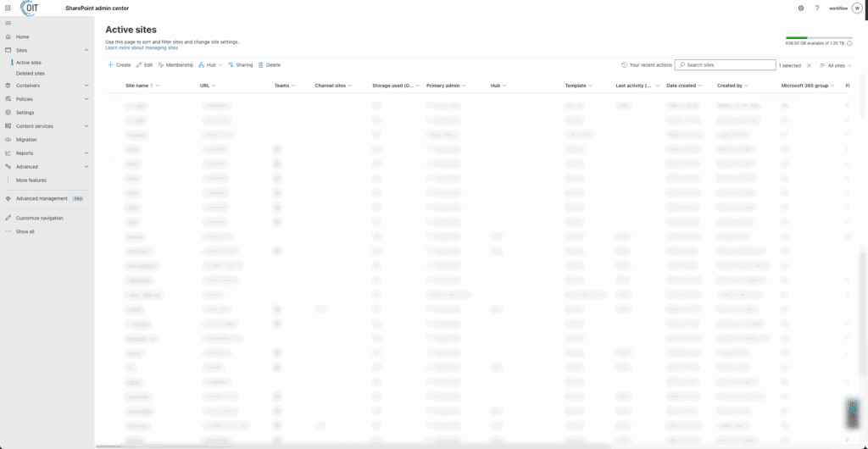Delete the selected site
This screenshot has height=449, width=868.
point(270,64)
